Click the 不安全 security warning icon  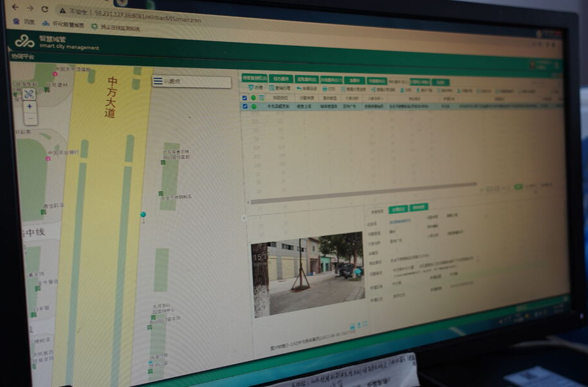coord(62,10)
